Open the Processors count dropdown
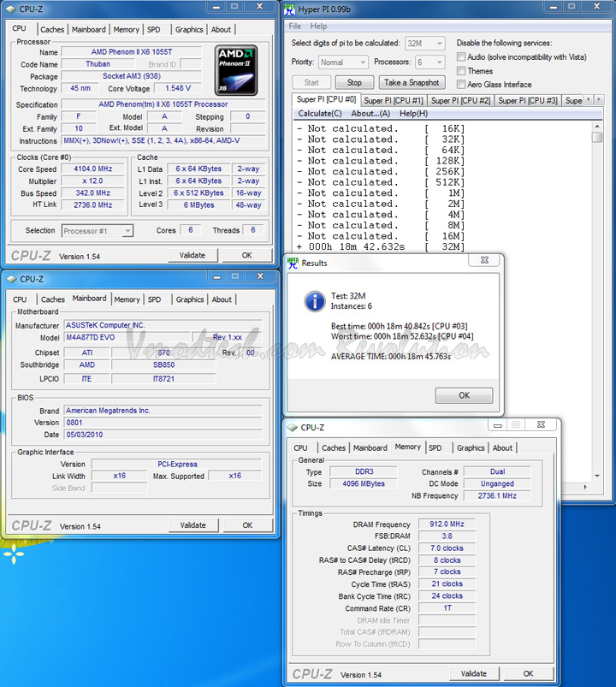 [429, 62]
